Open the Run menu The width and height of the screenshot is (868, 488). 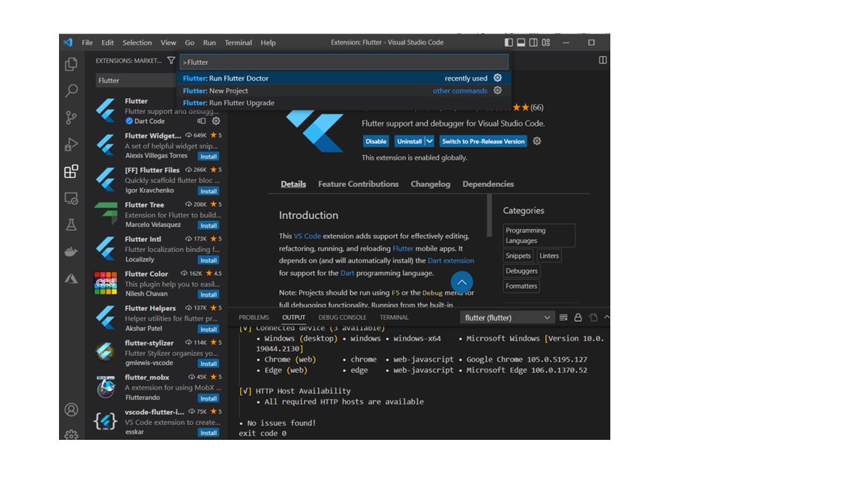click(x=210, y=42)
